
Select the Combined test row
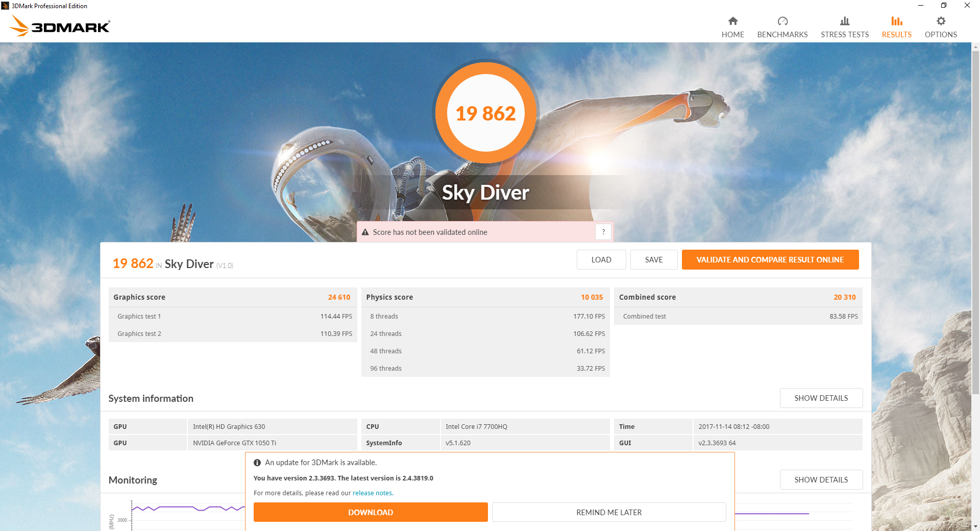tap(738, 316)
